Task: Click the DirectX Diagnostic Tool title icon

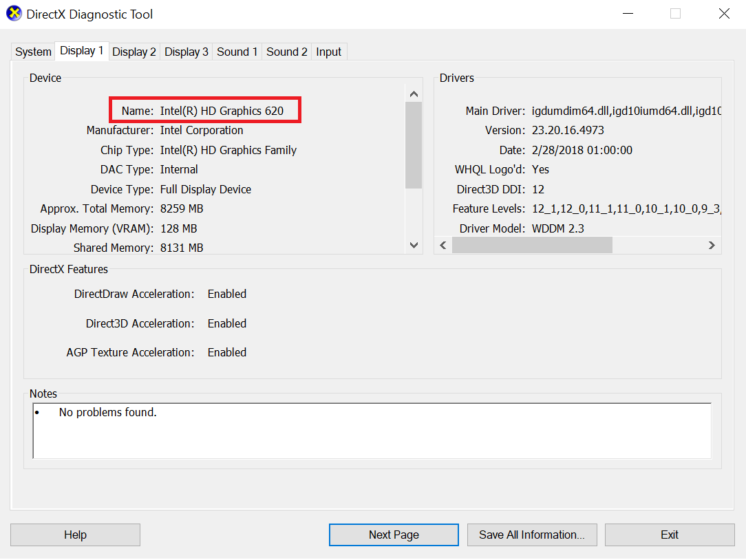Action: point(14,13)
